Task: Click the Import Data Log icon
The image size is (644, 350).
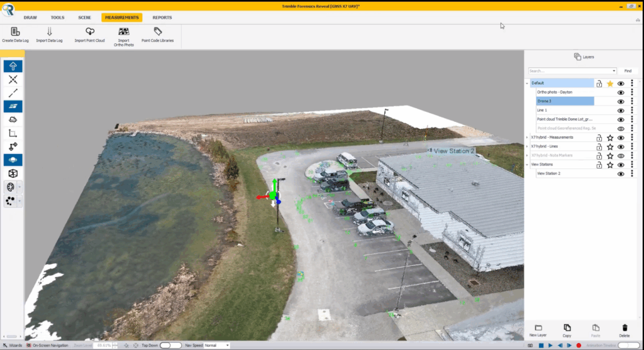Action: point(50,31)
